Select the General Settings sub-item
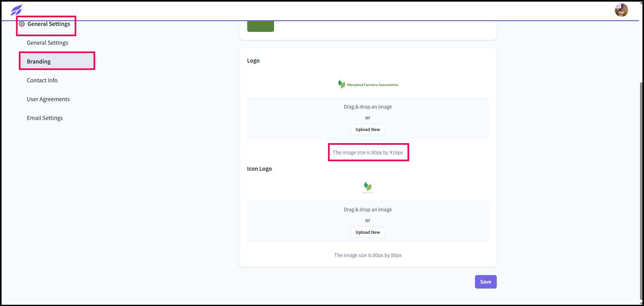Screen dimensions: 644x306 point(47,43)
